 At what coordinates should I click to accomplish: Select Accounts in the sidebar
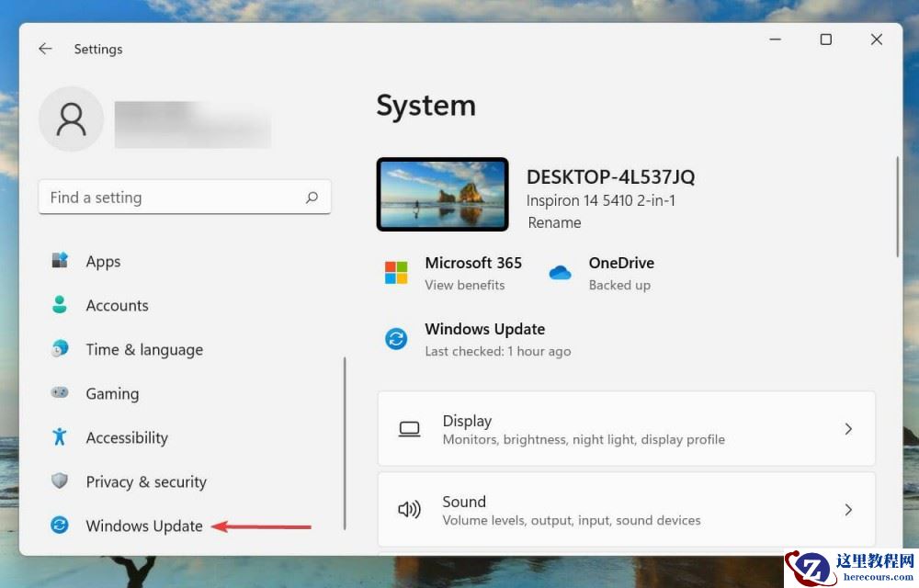point(117,305)
